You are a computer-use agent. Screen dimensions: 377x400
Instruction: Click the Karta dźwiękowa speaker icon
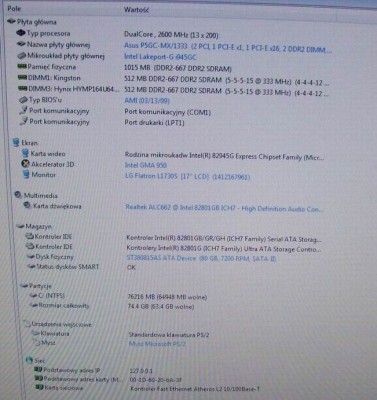[x=27, y=206]
